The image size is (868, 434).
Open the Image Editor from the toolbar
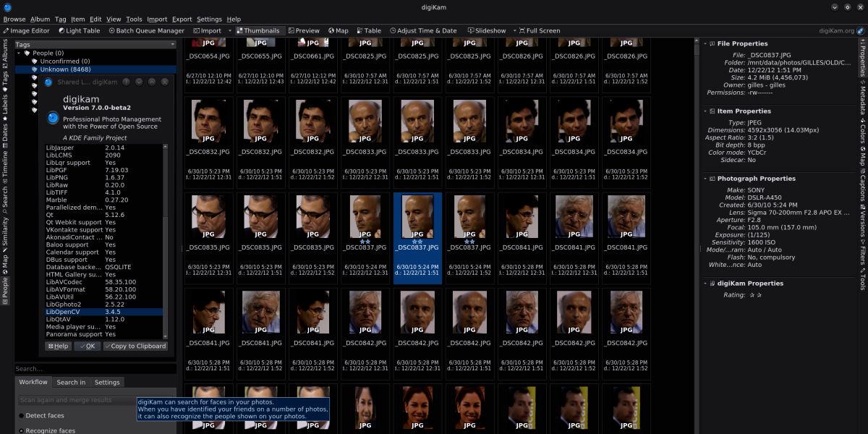pyautogui.click(x=27, y=31)
